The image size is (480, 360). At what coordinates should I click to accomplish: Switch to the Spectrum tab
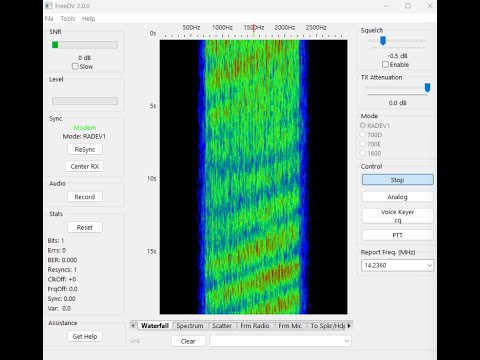(190, 326)
